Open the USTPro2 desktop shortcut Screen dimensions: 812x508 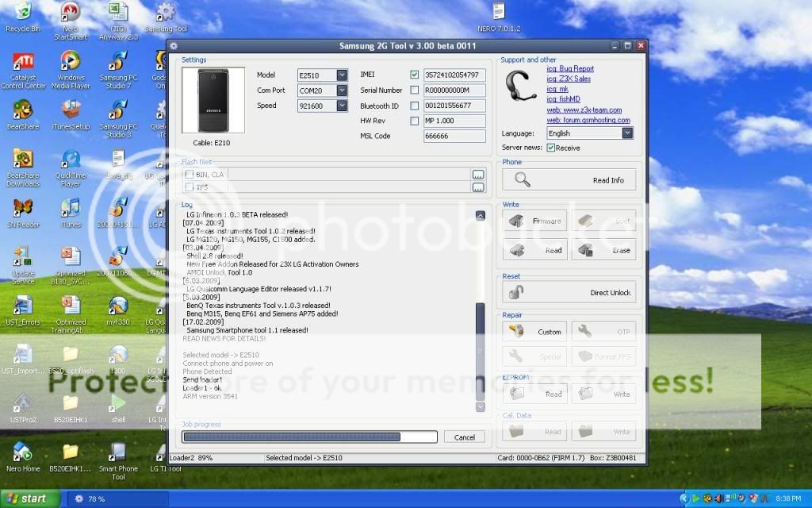tap(23, 409)
